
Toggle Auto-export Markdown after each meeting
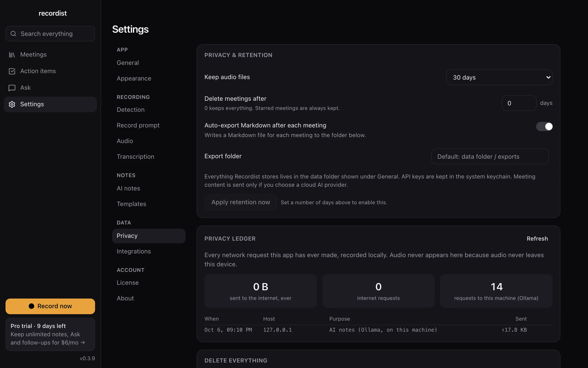click(x=544, y=126)
